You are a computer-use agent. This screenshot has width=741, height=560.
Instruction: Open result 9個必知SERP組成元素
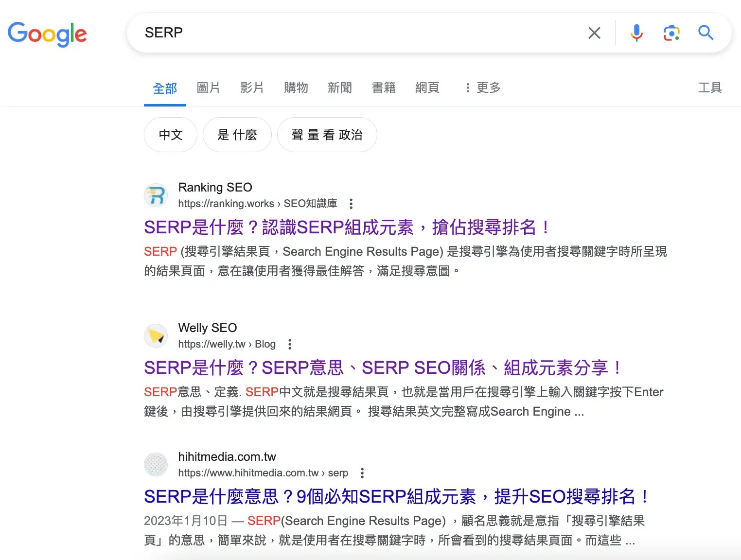(397, 497)
